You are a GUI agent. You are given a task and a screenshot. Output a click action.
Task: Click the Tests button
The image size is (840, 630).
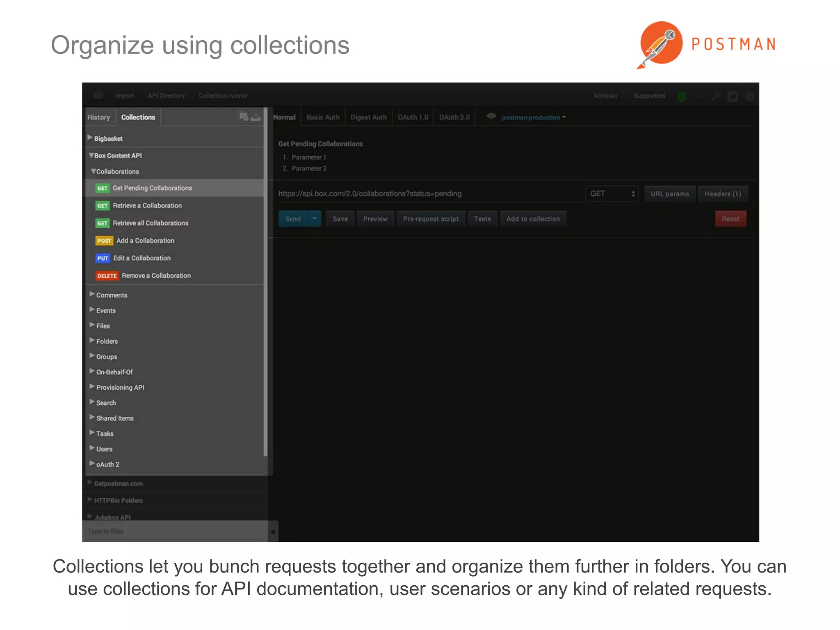[x=482, y=219]
